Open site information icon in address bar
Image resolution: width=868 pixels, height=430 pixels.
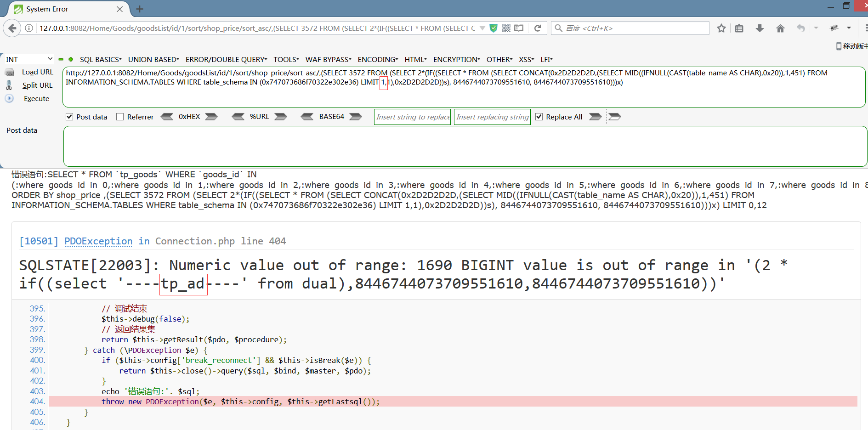(29, 28)
